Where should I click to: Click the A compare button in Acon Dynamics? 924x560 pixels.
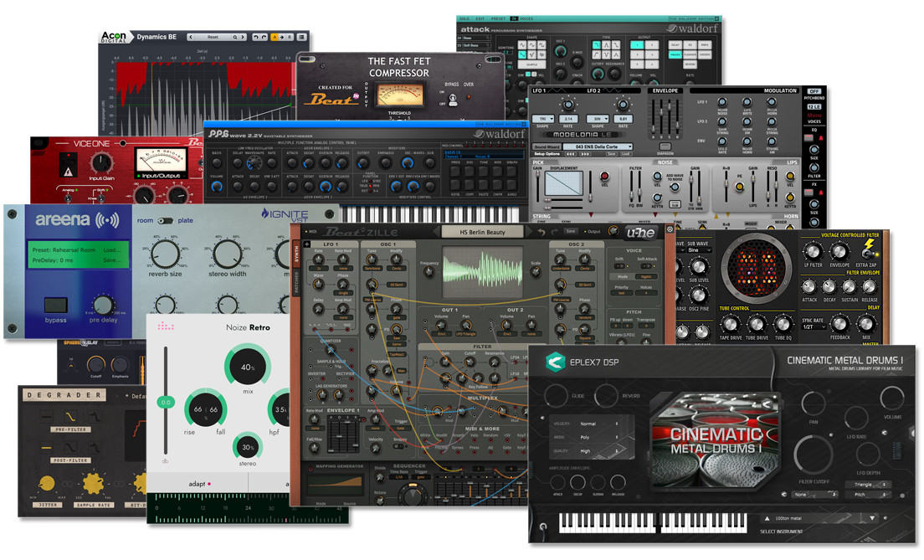coord(275,37)
